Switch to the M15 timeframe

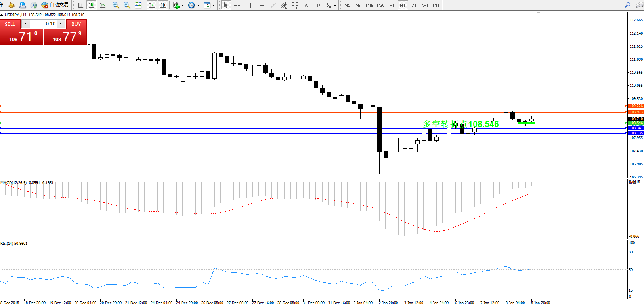(x=369, y=5)
